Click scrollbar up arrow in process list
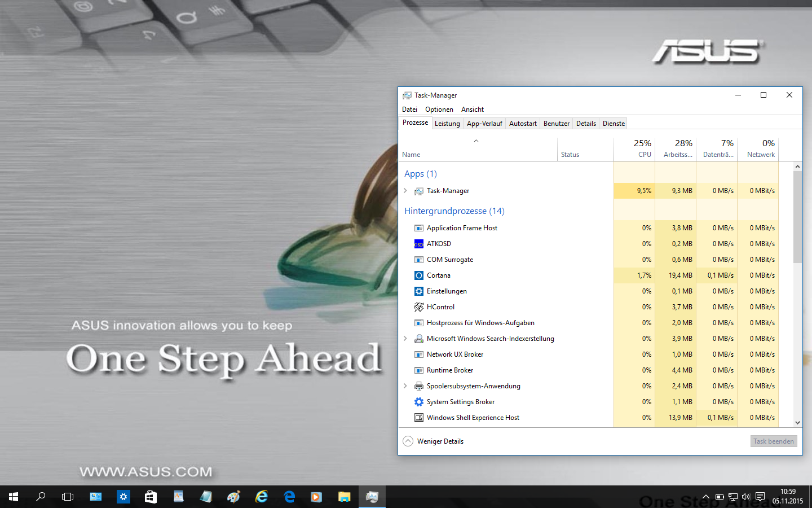The width and height of the screenshot is (812, 508). (797, 167)
